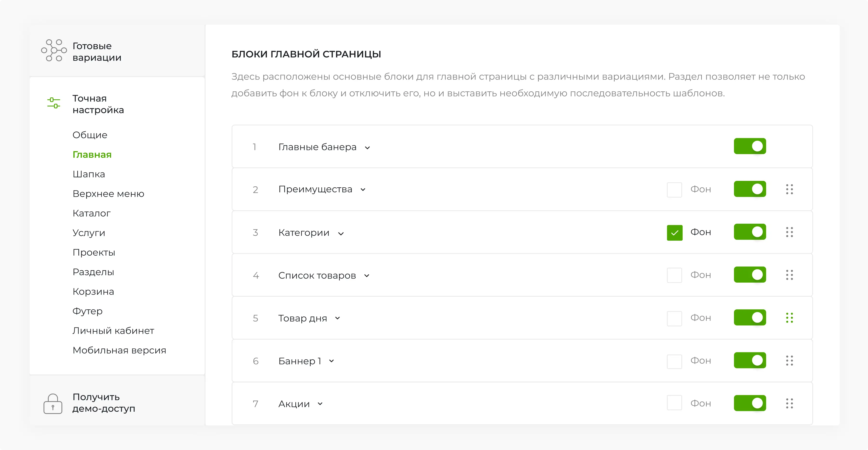Image resolution: width=868 pixels, height=450 pixels.
Task: Expand the Главные банера dropdown
Action: 368,147
